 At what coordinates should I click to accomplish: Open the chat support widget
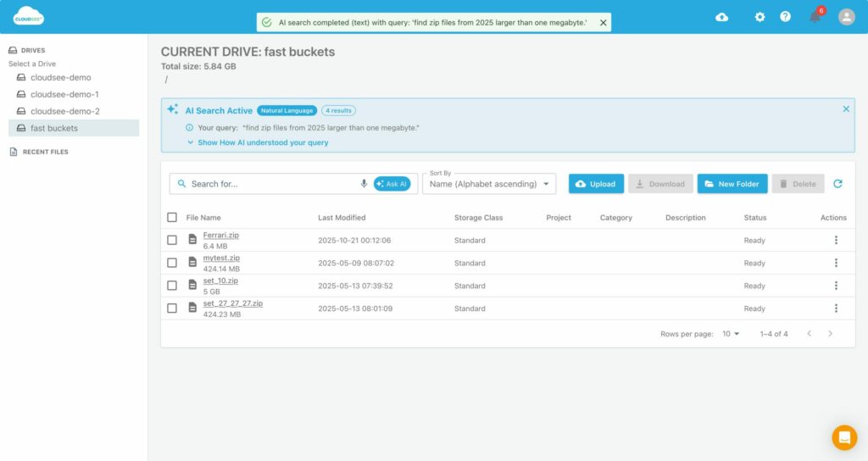click(844, 438)
